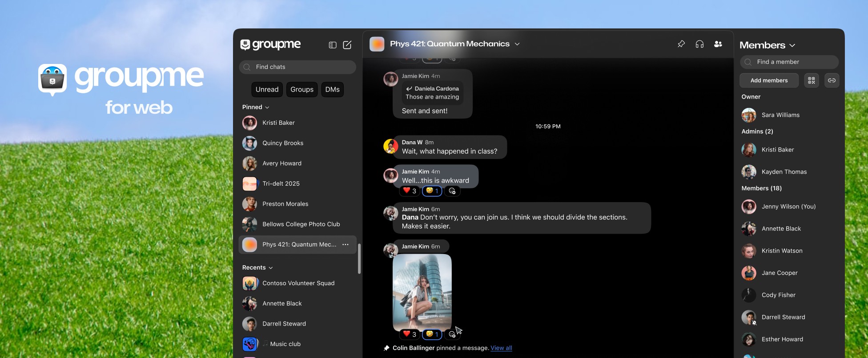Screen dimensions: 868x358
Task: Toggle heart reaction on the photo message
Action: (x=410, y=334)
